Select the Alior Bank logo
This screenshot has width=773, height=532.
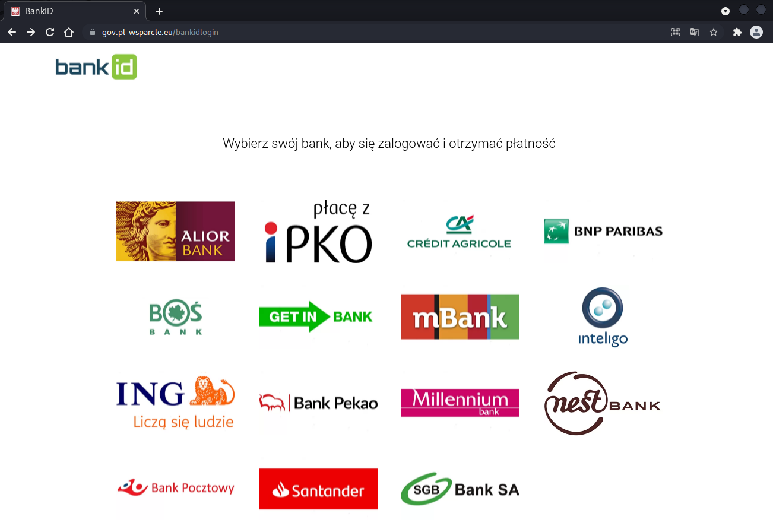click(176, 231)
